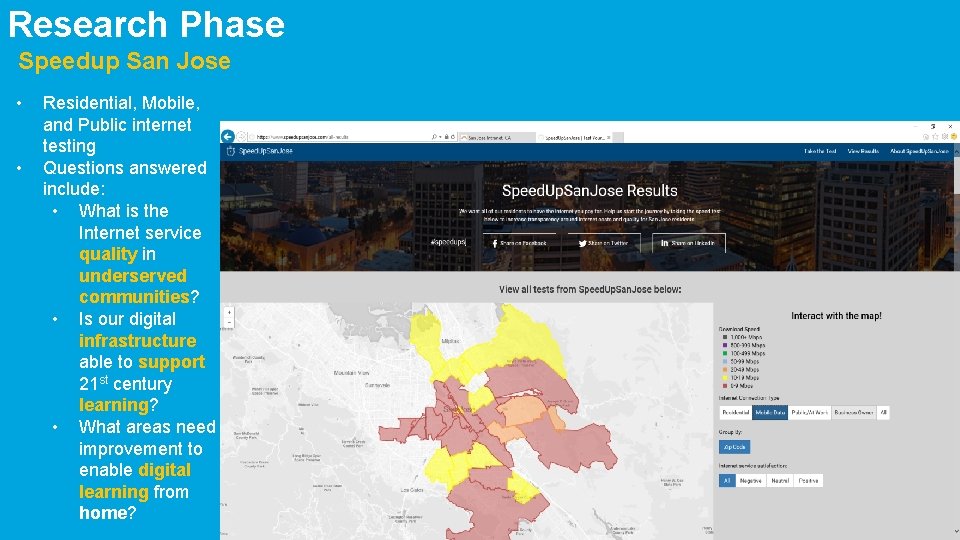Screen dimensions: 960x540
Task: Select Neutral satisfaction filter
Action: [x=779, y=481]
